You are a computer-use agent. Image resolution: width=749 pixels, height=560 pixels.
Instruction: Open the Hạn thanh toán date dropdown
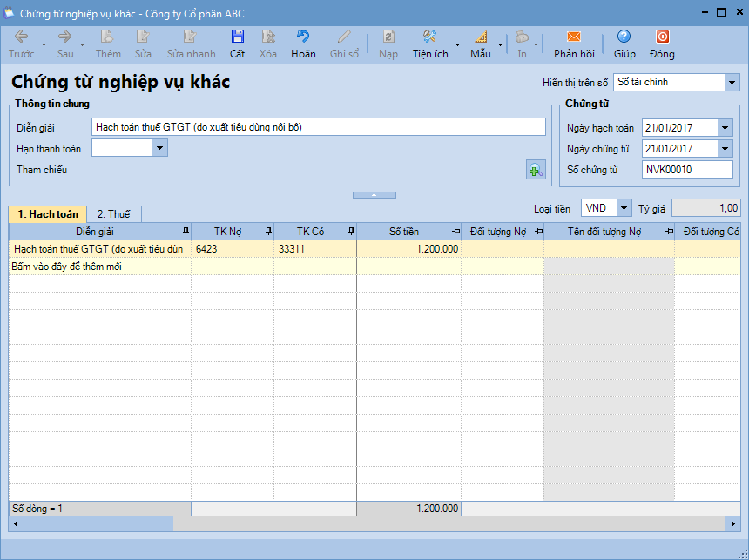[159, 149]
